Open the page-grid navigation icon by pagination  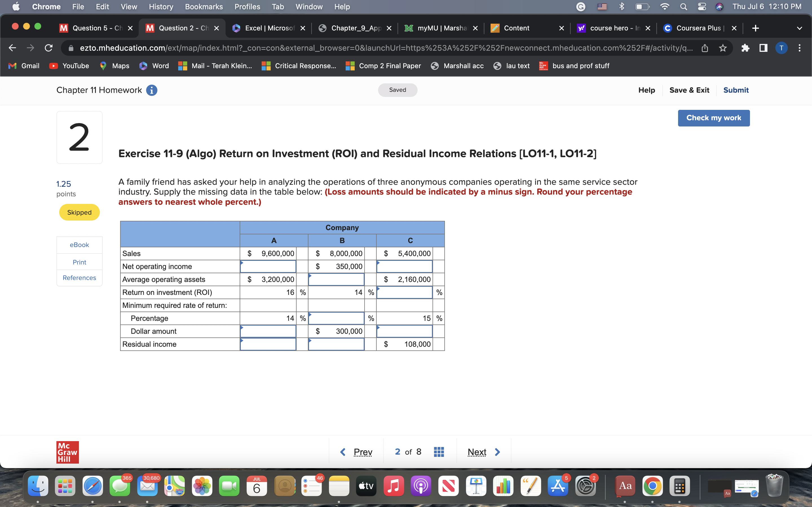pyautogui.click(x=438, y=452)
